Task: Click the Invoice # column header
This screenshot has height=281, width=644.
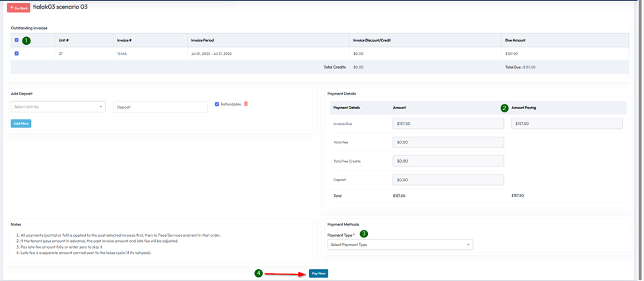Action: tap(125, 40)
